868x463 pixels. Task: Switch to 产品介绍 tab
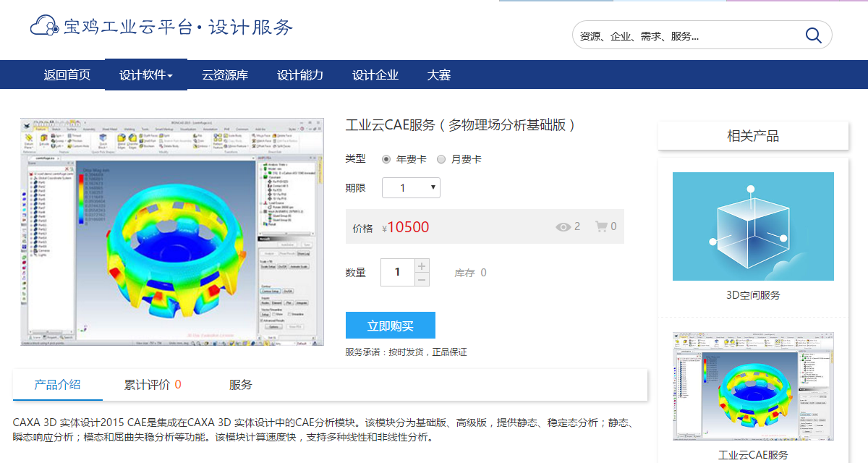(x=58, y=385)
